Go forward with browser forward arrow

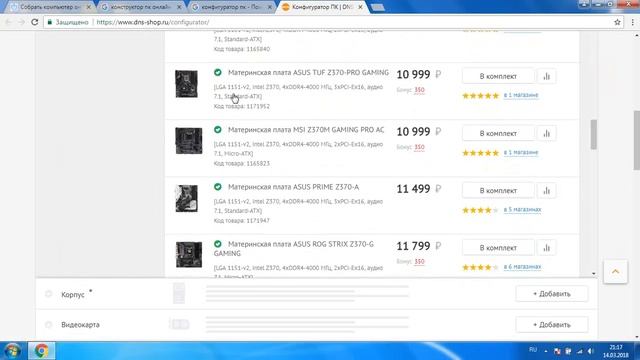22,22
